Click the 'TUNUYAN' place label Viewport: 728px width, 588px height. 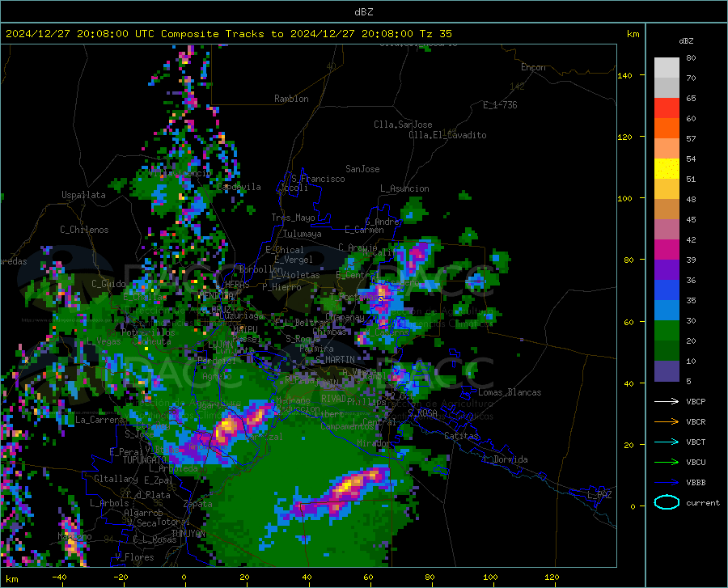pos(188,534)
